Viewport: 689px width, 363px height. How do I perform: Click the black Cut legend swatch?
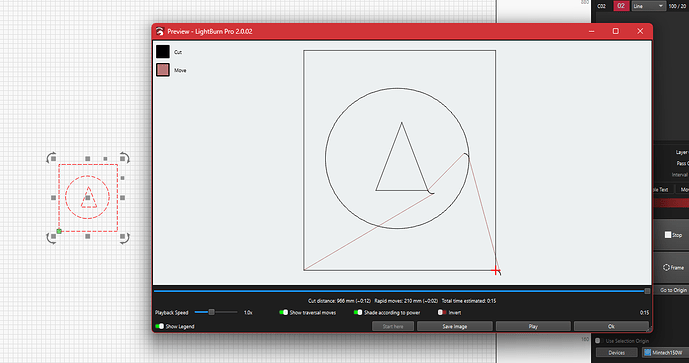pos(163,52)
